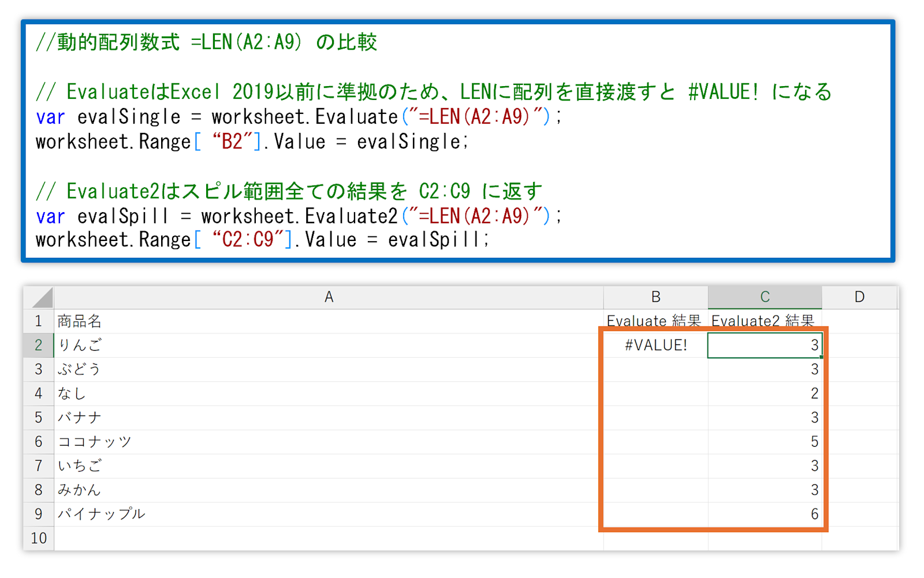Click the var evalSingle code line
Screen dimensions: 924x578
click(299, 117)
